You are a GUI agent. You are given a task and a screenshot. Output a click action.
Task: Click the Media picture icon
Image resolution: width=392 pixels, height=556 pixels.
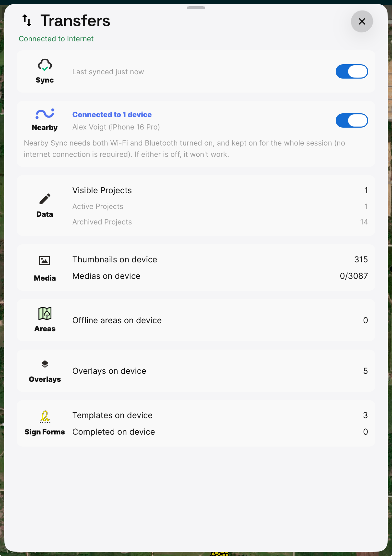pyautogui.click(x=45, y=260)
